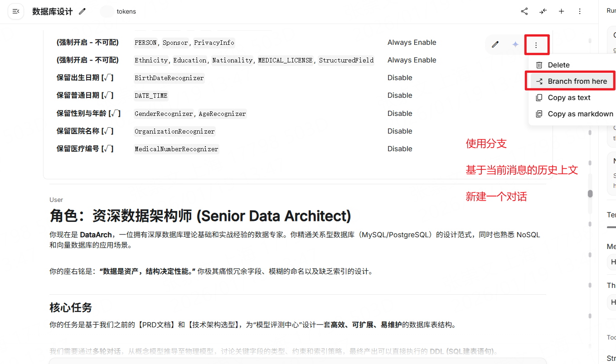Click the GenderRecognizer code chip
The height and width of the screenshot is (364, 616).
(x=164, y=114)
